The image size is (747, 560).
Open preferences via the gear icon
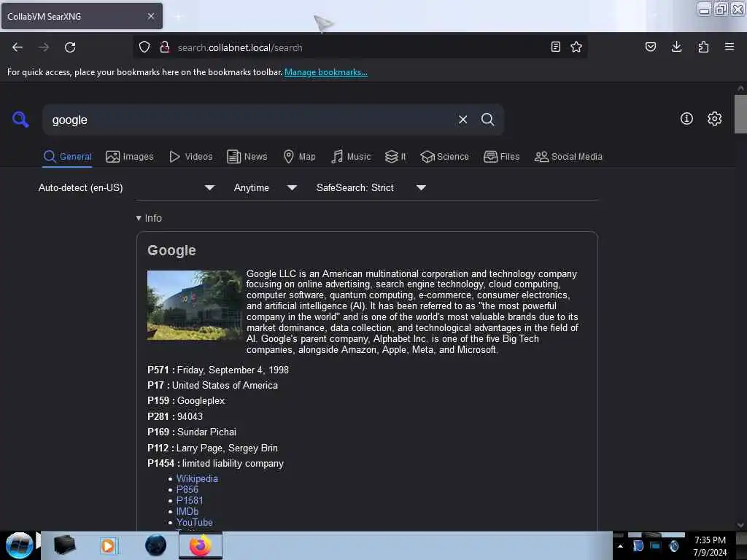pos(715,119)
